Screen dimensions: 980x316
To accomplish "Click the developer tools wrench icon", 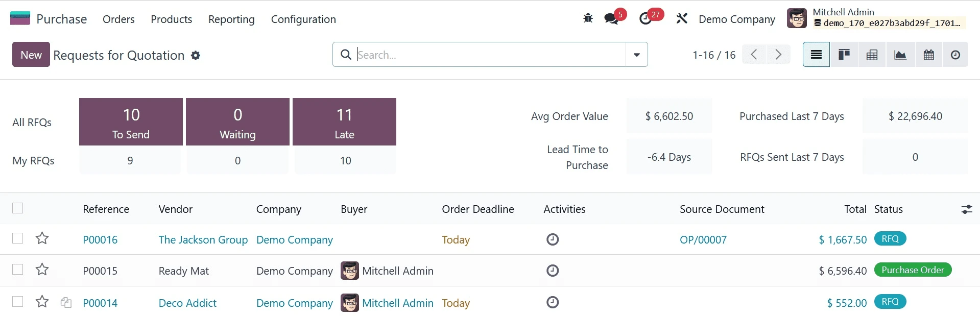I will click(682, 19).
